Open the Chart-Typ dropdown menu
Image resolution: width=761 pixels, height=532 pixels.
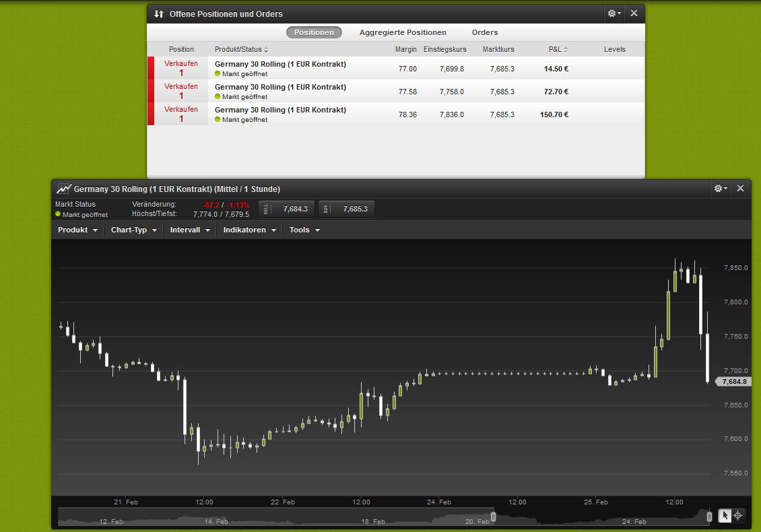pos(133,230)
